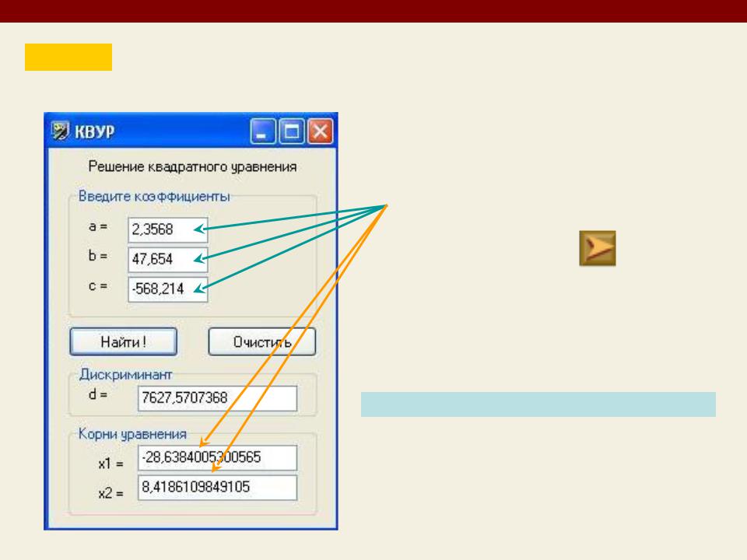The width and height of the screenshot is (747, 560).
Task: Maximize the КВУР window
Action: [x=291, y=131]
